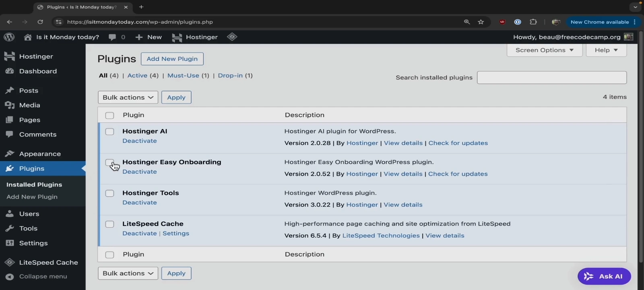This screenshot has height=290, width=644.
Task: Open the blue password manager extension icon
Action: (518, 22)
